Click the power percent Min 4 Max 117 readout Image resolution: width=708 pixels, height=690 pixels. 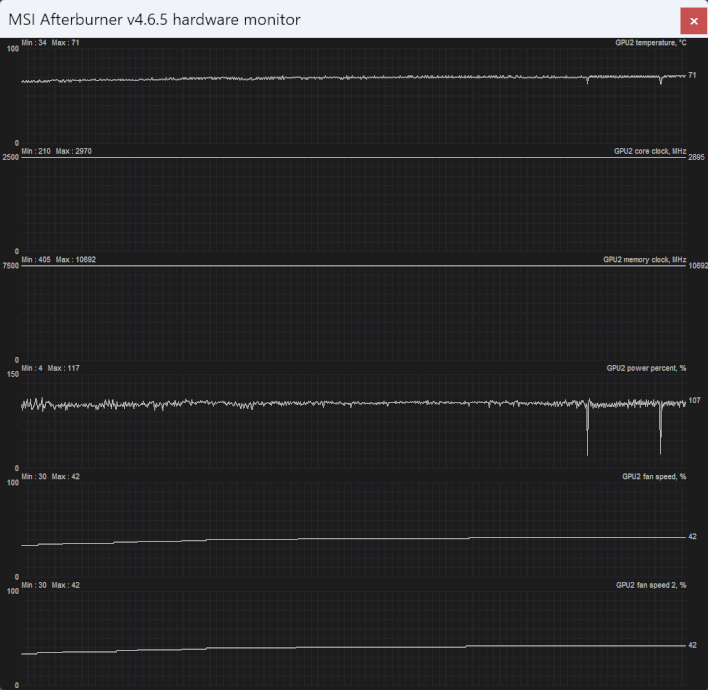[50, 368]
